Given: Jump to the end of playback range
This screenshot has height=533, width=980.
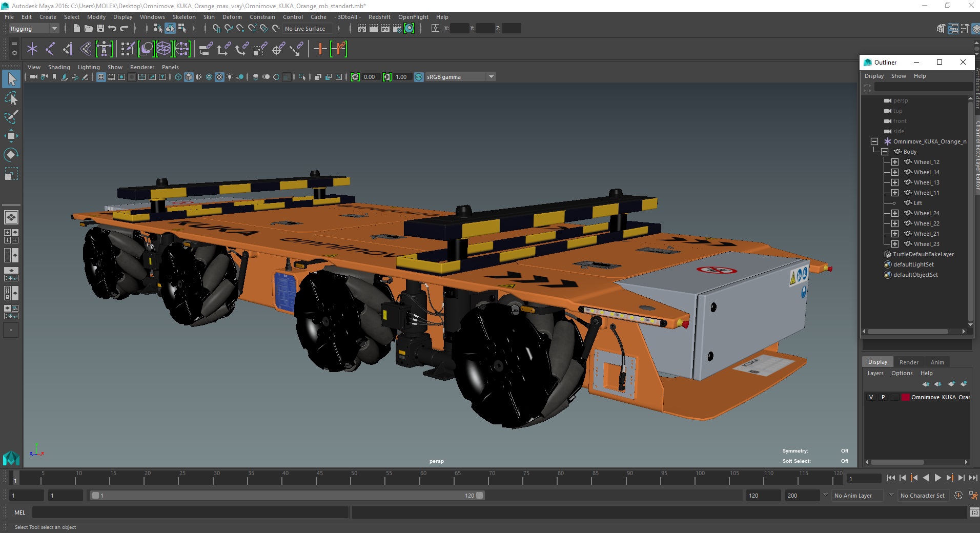Looking at the screenshot, I should [x=973, y=478].
